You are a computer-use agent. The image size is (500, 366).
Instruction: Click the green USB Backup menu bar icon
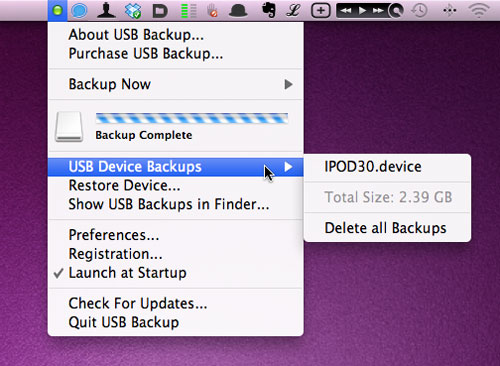pos(57,10)
